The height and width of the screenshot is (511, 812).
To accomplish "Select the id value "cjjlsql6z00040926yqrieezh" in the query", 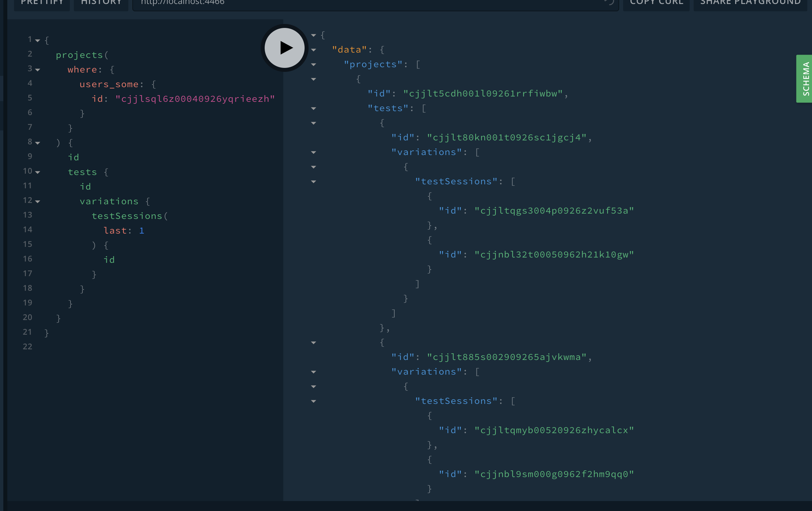I will click(x=195, y=98).
